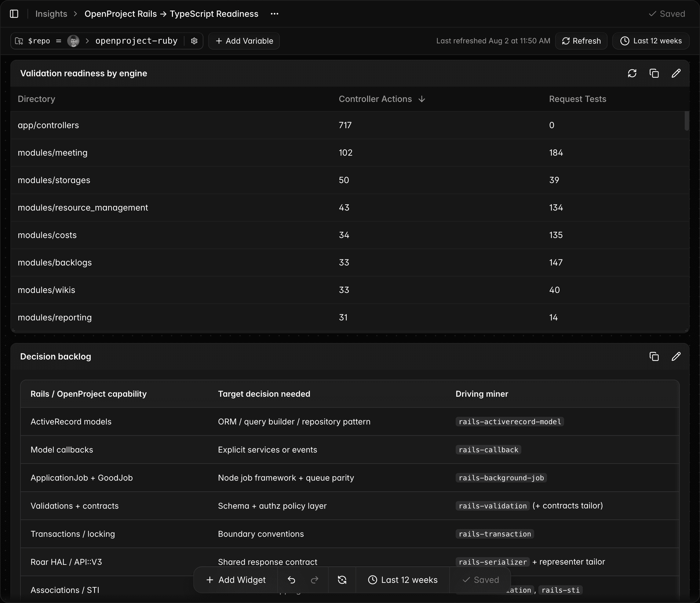Screen dimensions: 700x603
Task: Select the modules/reporting directory cell
Action: tap(55, 317)
